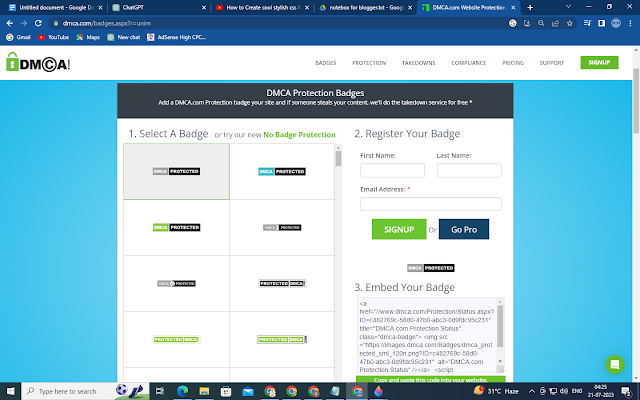Screen dimensions: 640x400
Task: Click the badge list scrollbar thumb
Action: [338, 158]
